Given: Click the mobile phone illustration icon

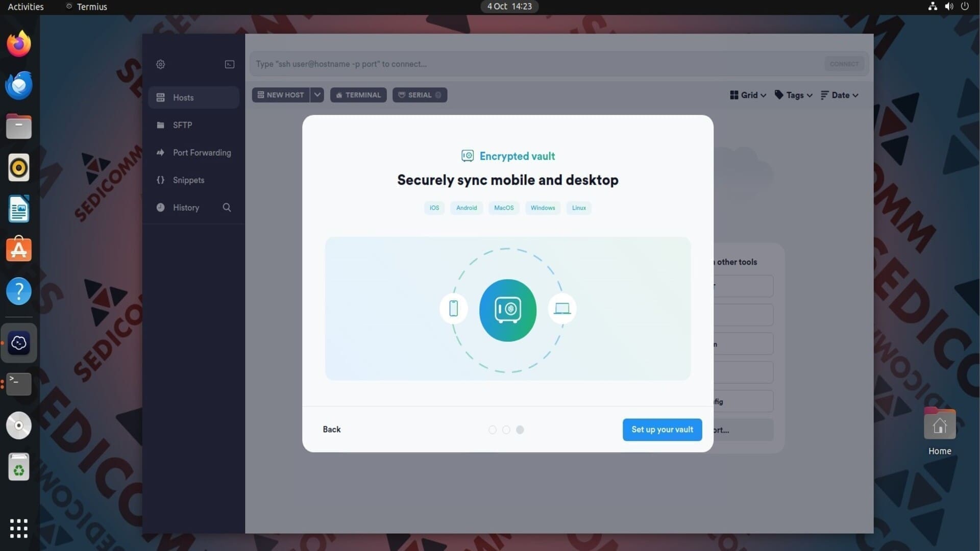Looking at the screenshot, I should pos(453,309).
